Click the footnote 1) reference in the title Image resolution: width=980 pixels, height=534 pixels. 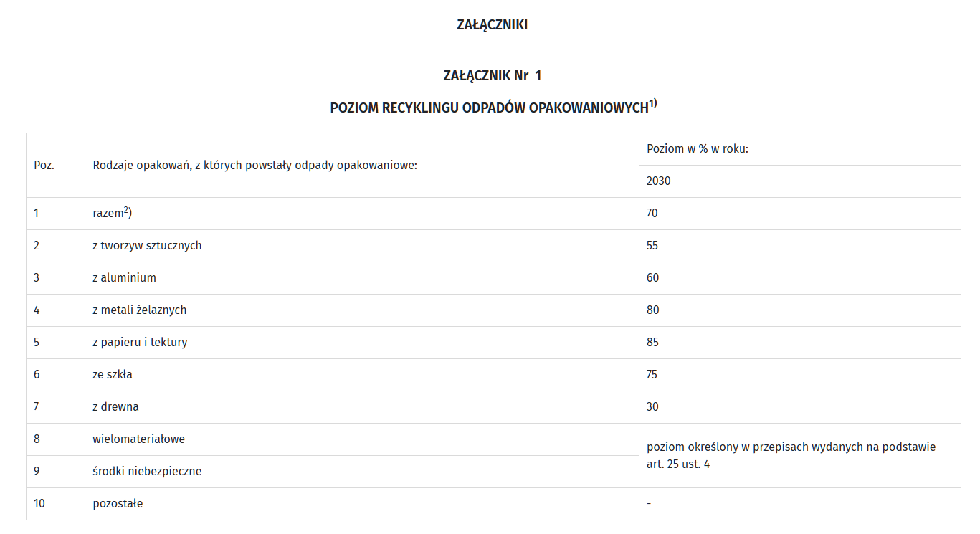(x=653, y=104)
